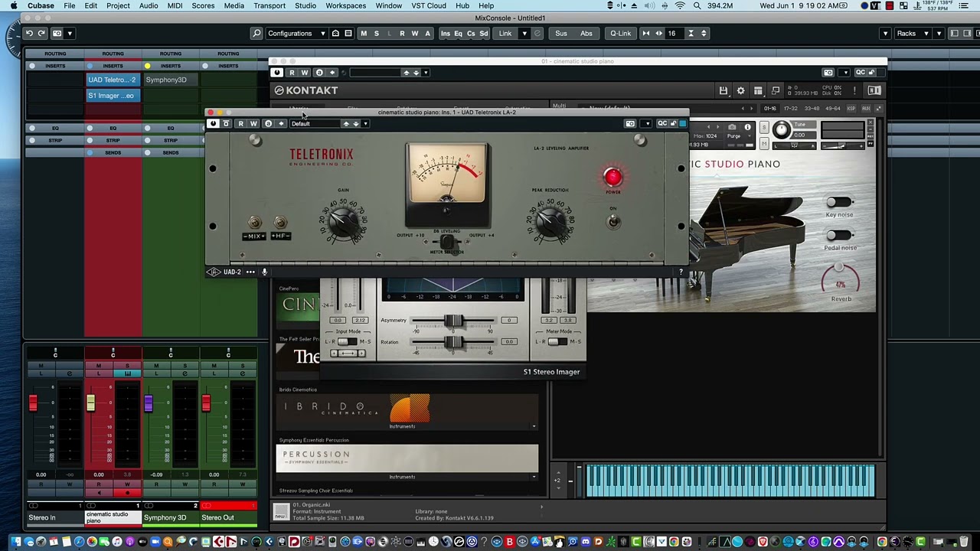Open the VST Cloud menu
980x551 pixels.
coord(429,5)
